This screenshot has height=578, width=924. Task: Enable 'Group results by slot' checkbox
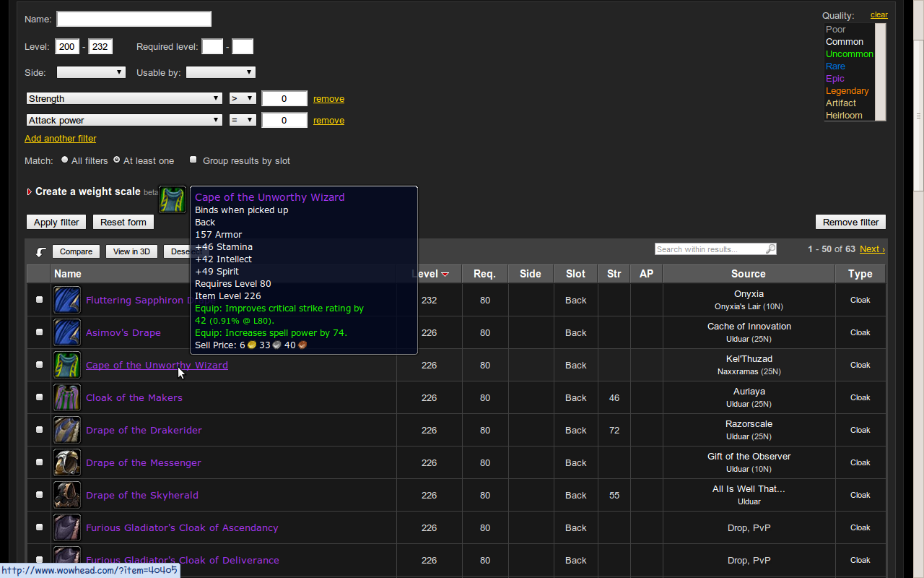tap(193, 160)
